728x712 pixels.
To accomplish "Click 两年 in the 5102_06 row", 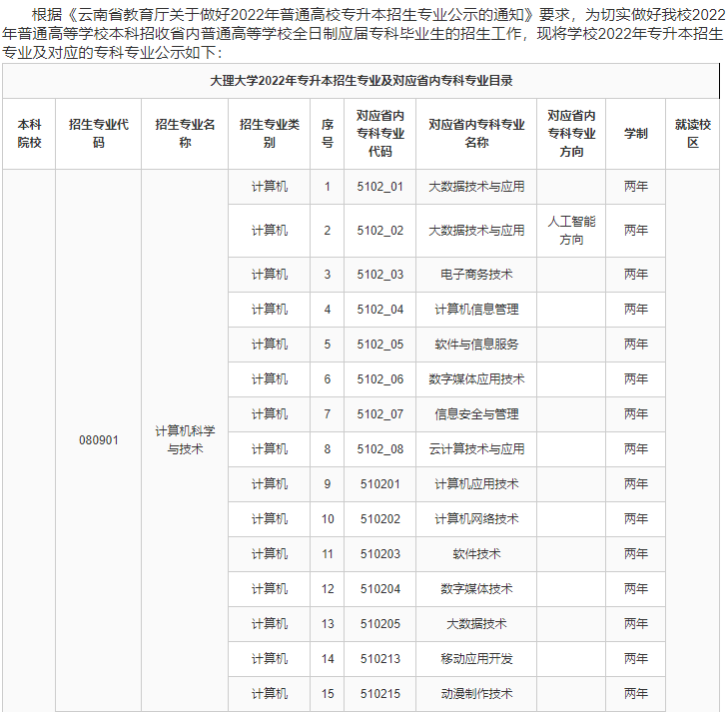I will click(x=635, y=379).
